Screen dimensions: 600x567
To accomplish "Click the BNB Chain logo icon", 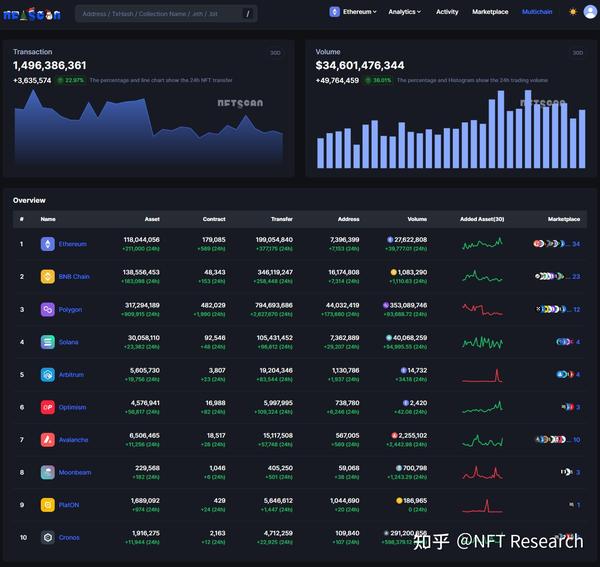I will [x=48, y=276].
